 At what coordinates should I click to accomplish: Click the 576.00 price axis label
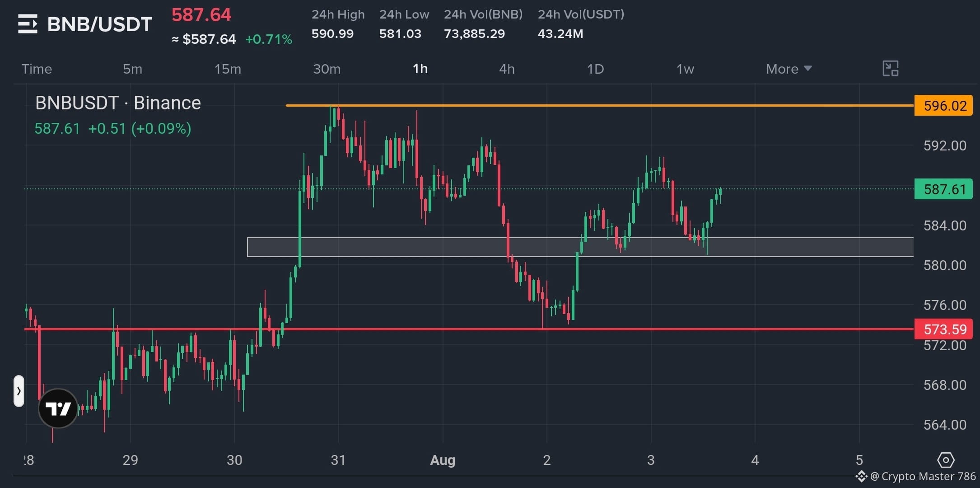pyautogui.click(x=945, y=305)
